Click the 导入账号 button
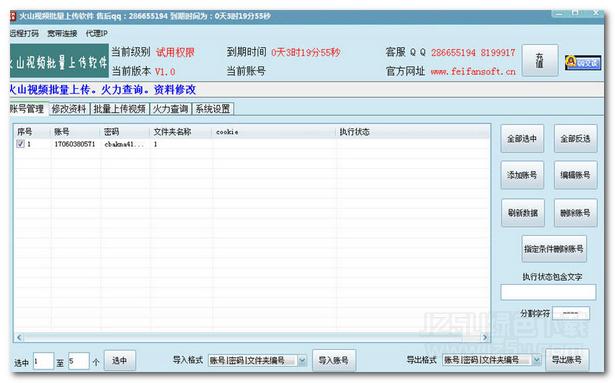 pos(334,360)
